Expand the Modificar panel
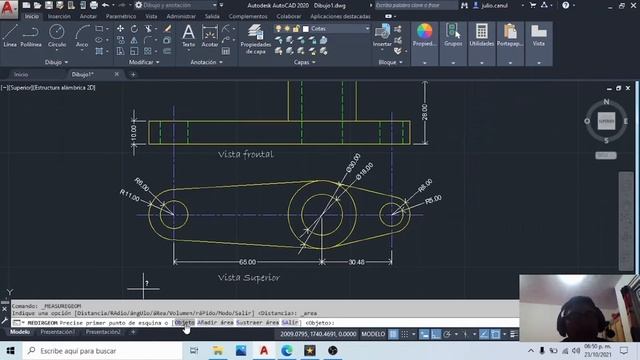This screenshot has width=640, height=360. click(144, 62)
